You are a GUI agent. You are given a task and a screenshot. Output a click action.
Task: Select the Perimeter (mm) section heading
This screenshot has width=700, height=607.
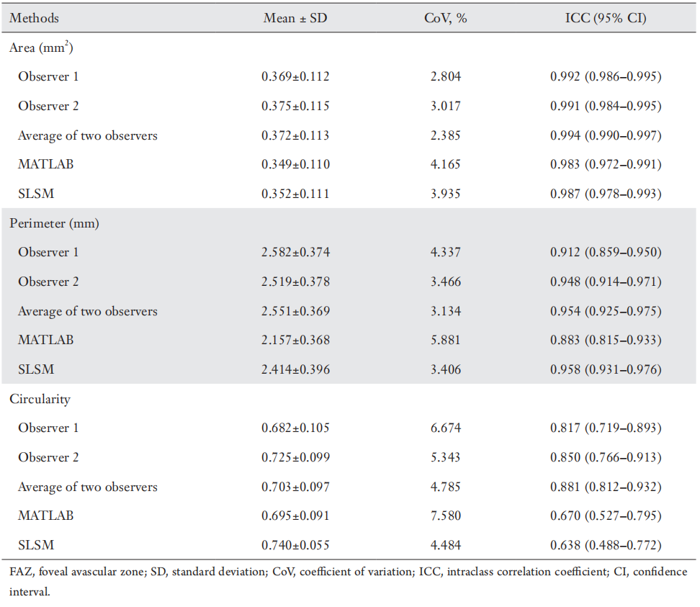tap(54, 223)
